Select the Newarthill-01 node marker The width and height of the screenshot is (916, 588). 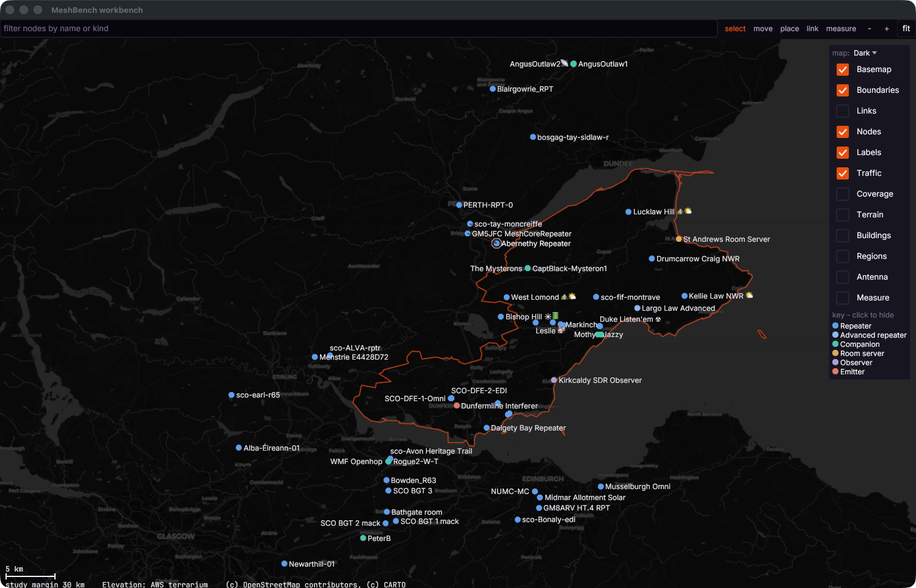tap(285, 564)
